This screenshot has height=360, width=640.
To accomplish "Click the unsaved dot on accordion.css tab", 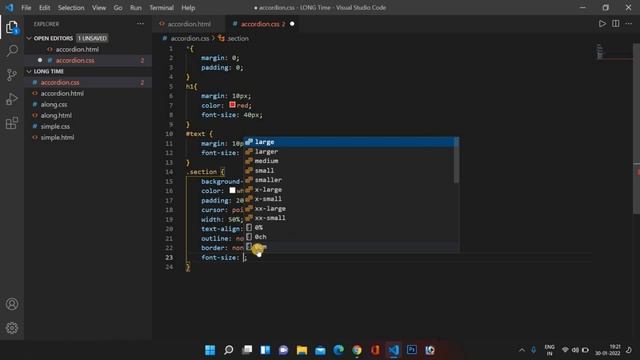I will (x=292, y=24).
